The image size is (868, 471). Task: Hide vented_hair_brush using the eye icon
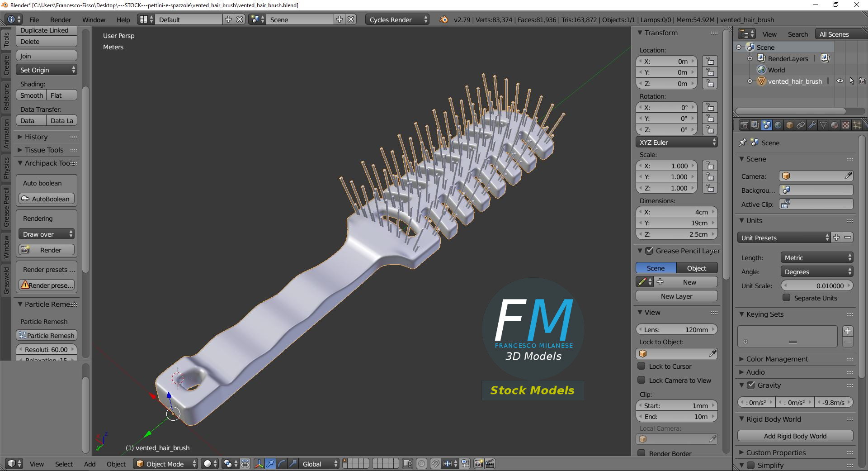pyautogui.click(x=840, y=81)
